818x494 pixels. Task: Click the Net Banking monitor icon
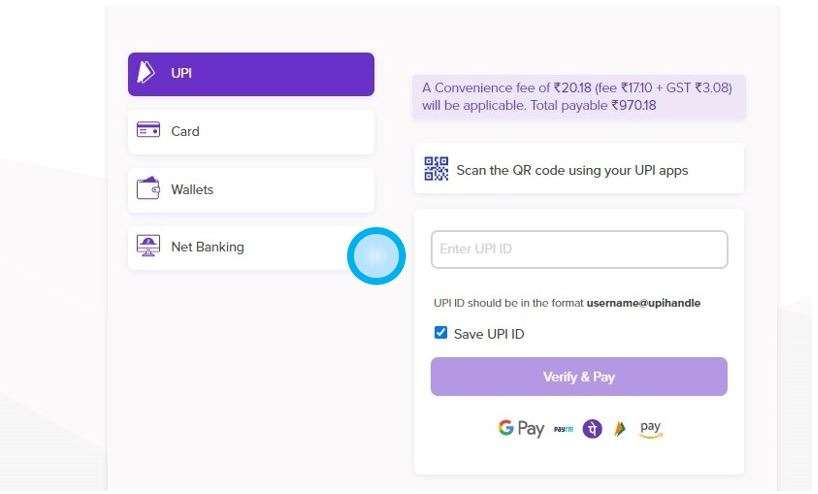click(x=148, y=247)
